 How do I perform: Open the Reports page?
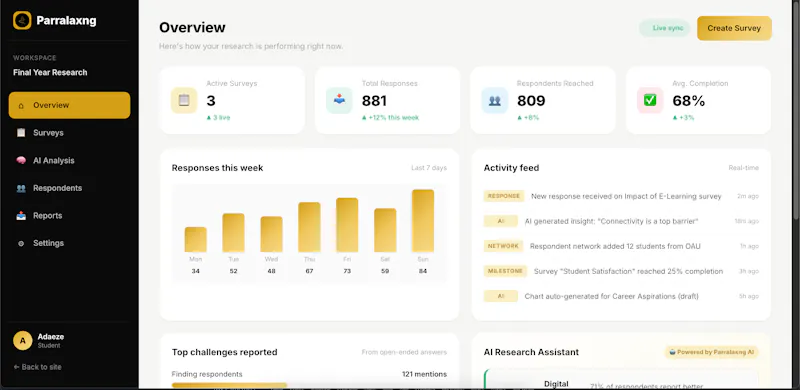(x=69, y=215)
